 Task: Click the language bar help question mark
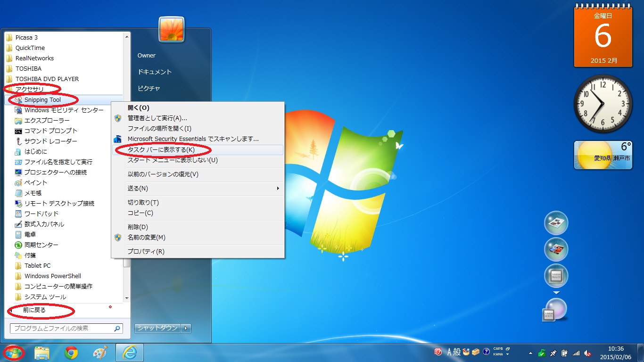486,352
